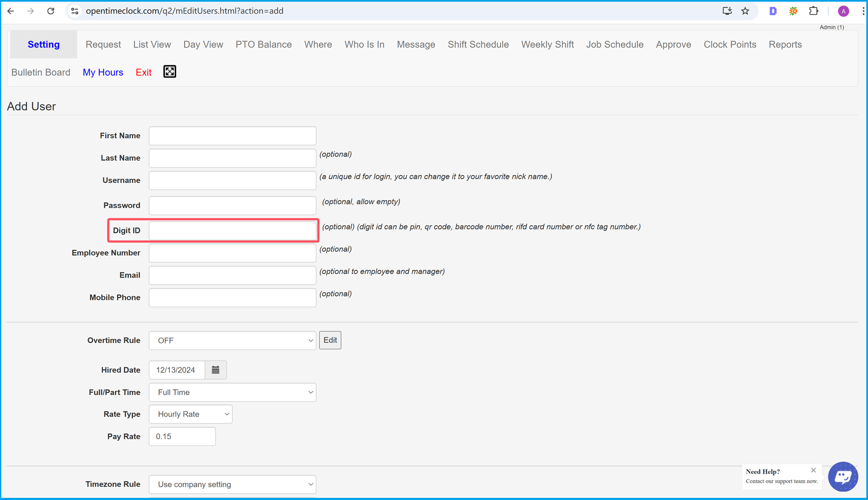Go to Shift Schedule
The height and width of the screenshot is (500, 868).
478,44
